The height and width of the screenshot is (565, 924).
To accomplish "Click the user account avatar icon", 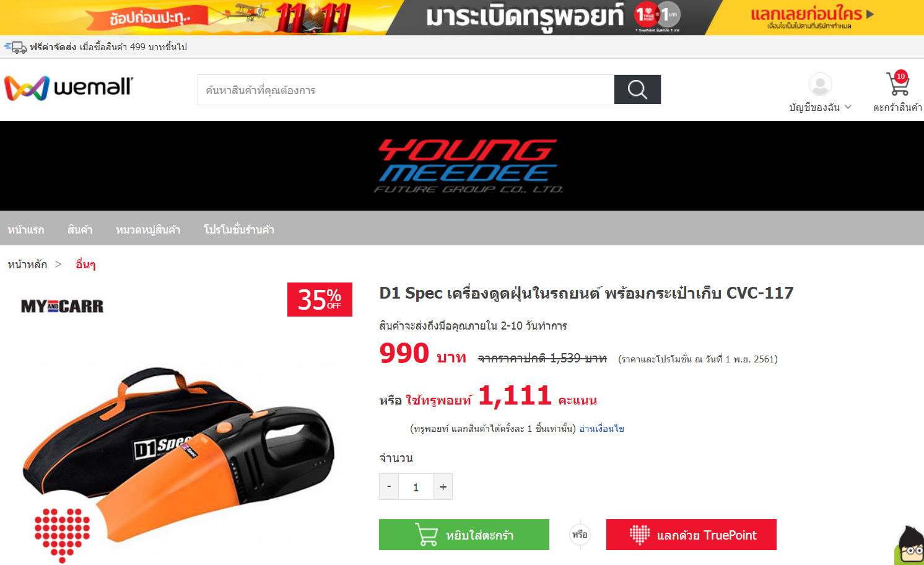I will pos(820,84).
